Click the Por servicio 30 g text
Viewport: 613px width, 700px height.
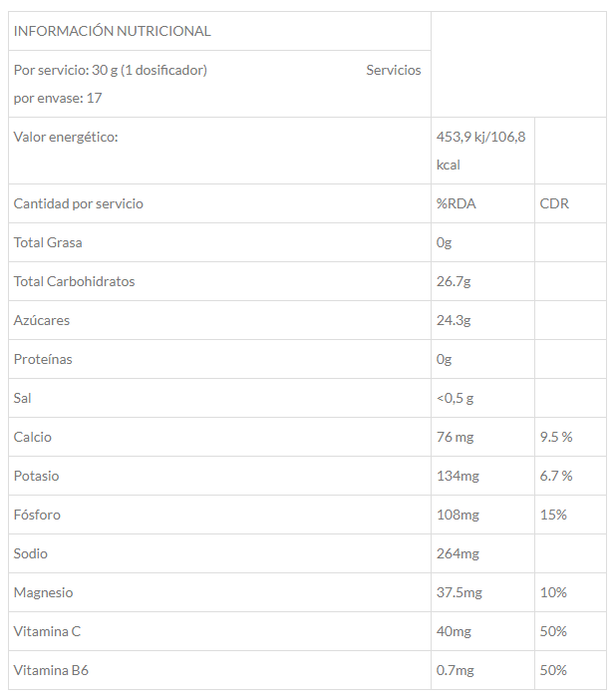coord(110,70)
